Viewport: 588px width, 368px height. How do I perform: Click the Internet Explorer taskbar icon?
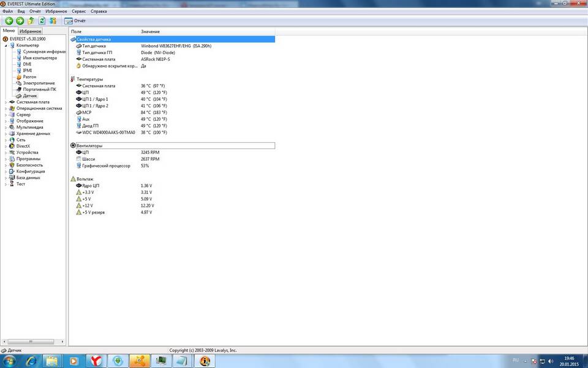tap(31, 361)
